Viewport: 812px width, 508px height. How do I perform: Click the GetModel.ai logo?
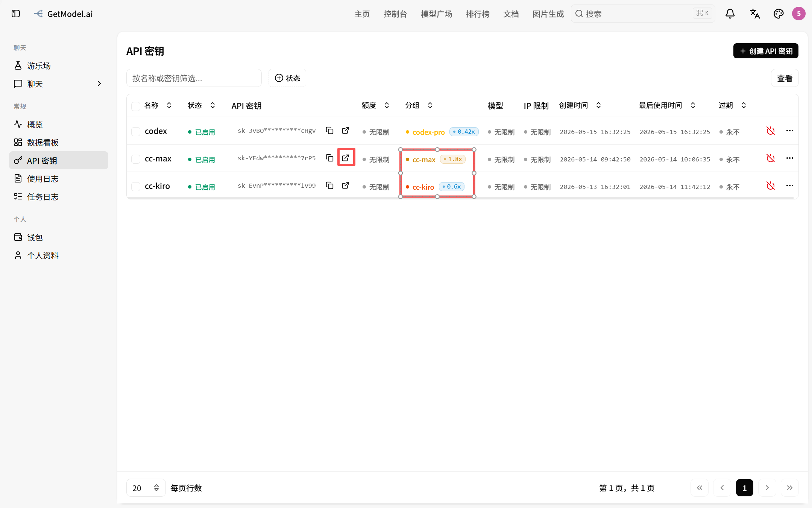point(63,14)
